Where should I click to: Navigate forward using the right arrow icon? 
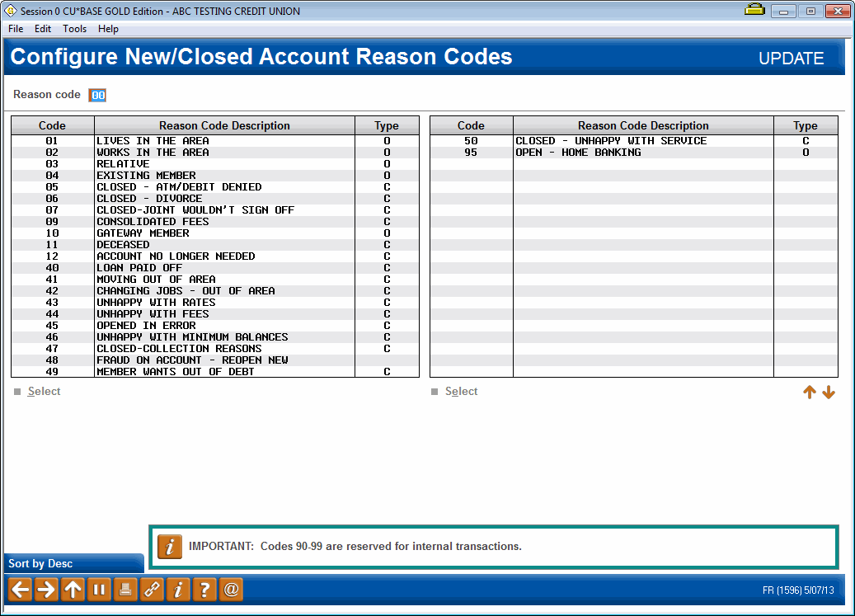tap(46, 590)
